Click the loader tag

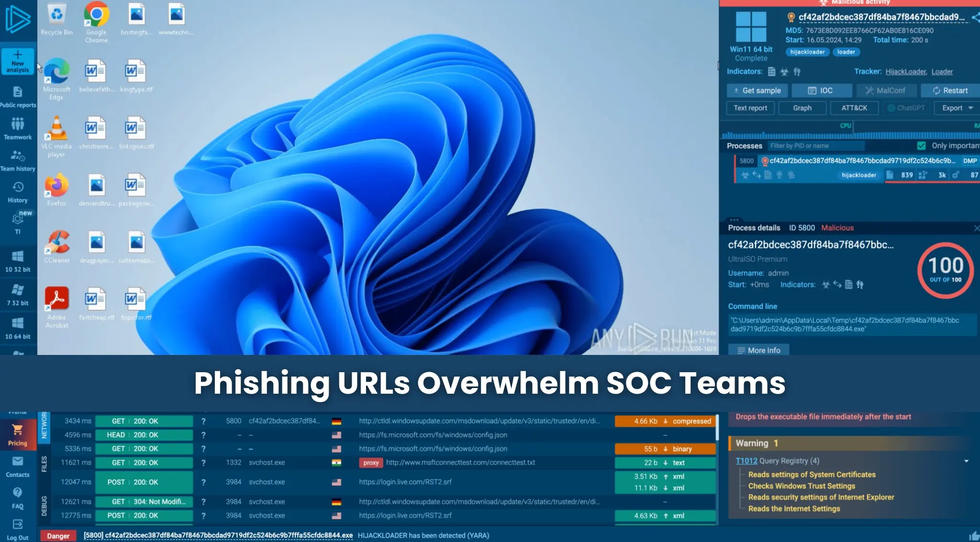(846, 52)
